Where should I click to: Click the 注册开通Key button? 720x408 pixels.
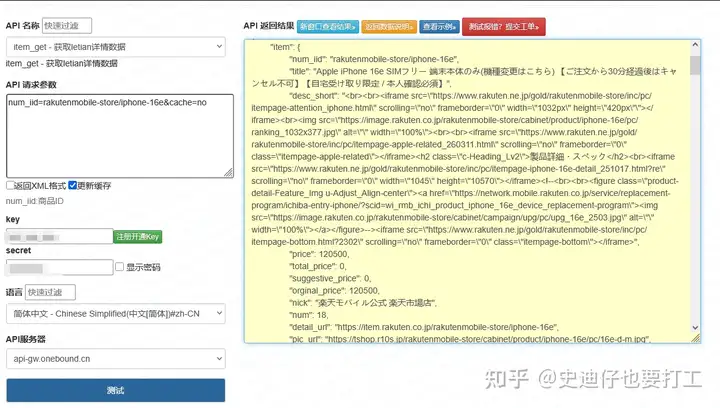[138, 237]
